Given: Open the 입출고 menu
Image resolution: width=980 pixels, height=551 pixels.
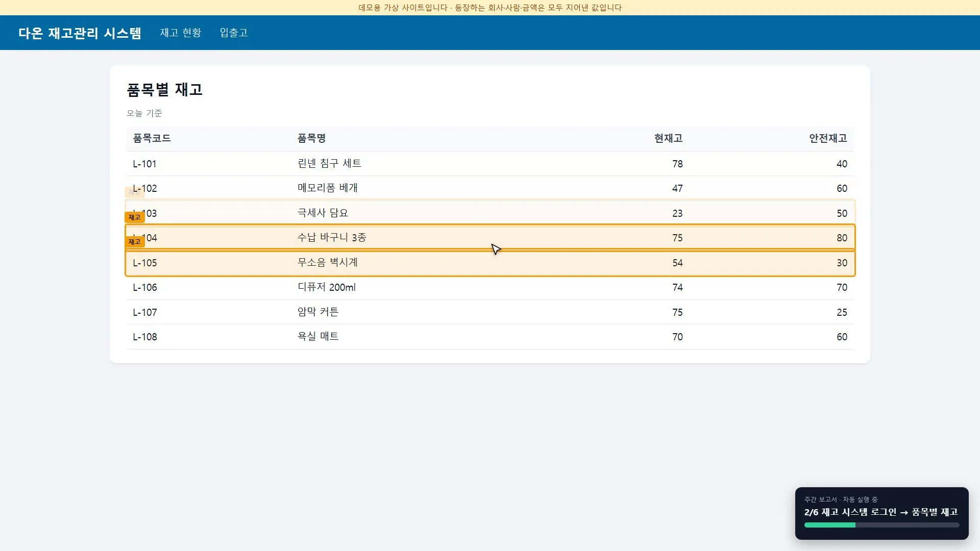Looking at the screenshot, I should tap(233, 33).
